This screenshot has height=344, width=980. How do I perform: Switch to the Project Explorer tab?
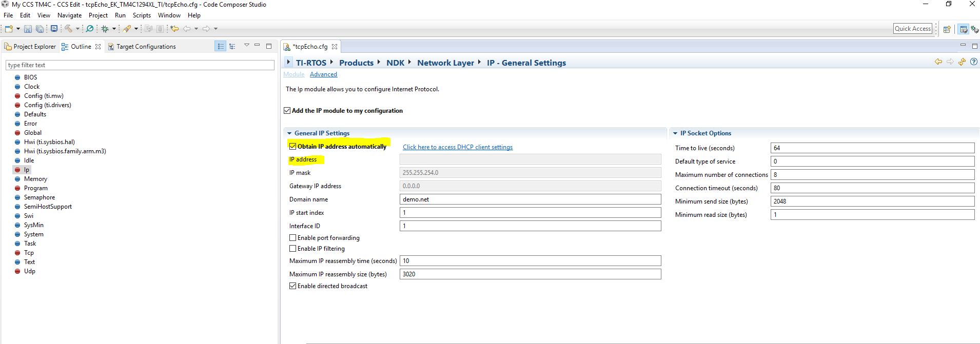pos(31,47)
